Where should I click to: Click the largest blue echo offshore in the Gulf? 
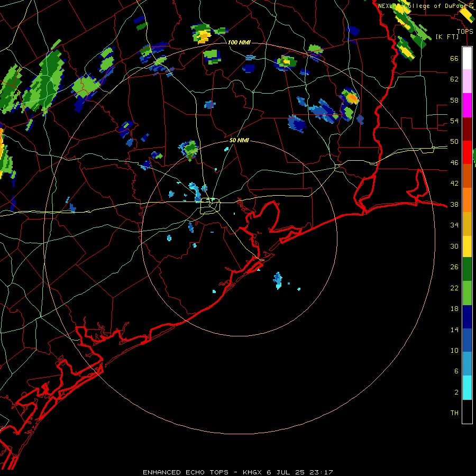(x=278, y=280)
